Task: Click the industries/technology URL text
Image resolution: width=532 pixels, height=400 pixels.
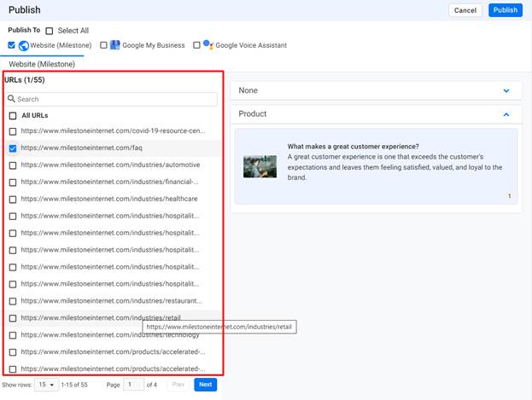Action: tap(110, 335)
